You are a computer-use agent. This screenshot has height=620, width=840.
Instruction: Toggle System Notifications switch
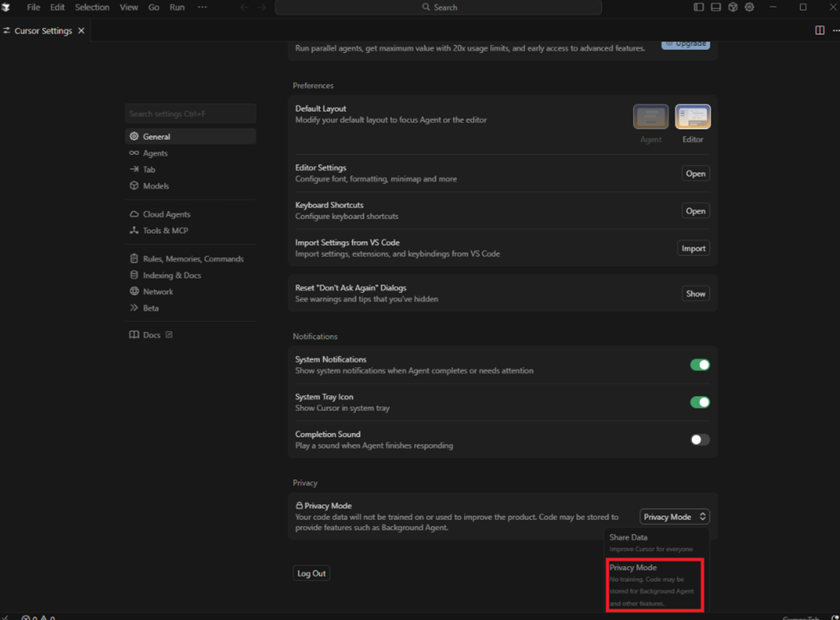tap(700, 365)
